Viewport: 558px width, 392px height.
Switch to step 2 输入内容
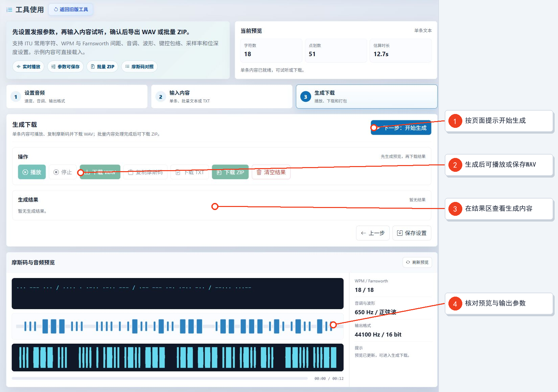tap(222, 96)
